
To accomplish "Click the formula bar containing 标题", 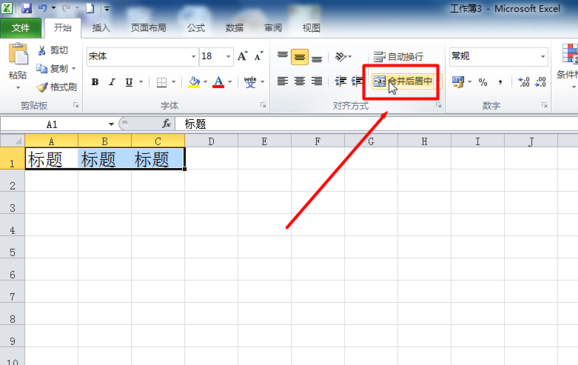I will (x=376, y=124).
